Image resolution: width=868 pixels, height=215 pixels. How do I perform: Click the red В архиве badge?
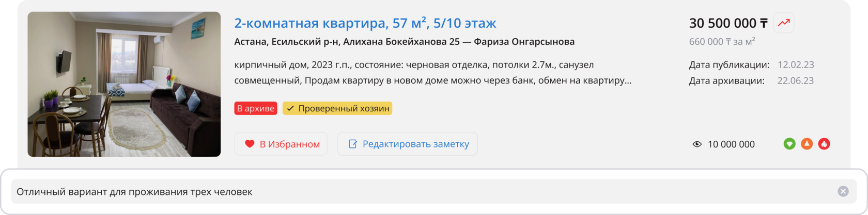pos(256,108)
